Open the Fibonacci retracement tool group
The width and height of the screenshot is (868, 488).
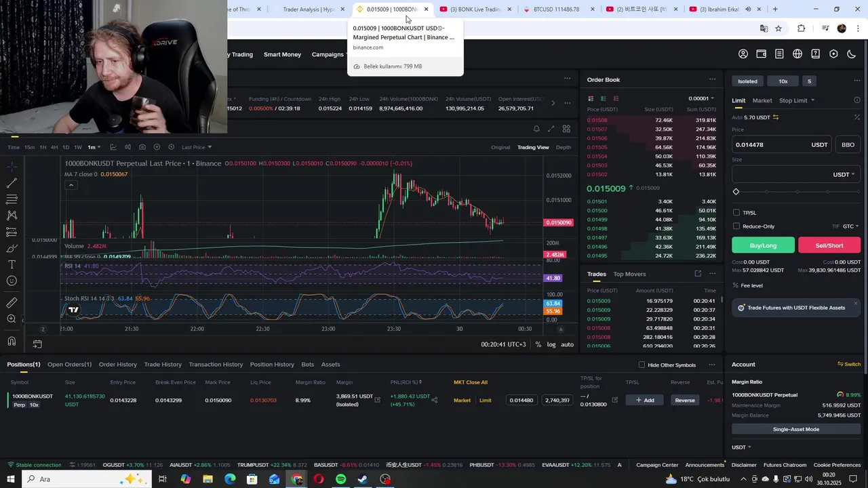[x=12, y=199]
